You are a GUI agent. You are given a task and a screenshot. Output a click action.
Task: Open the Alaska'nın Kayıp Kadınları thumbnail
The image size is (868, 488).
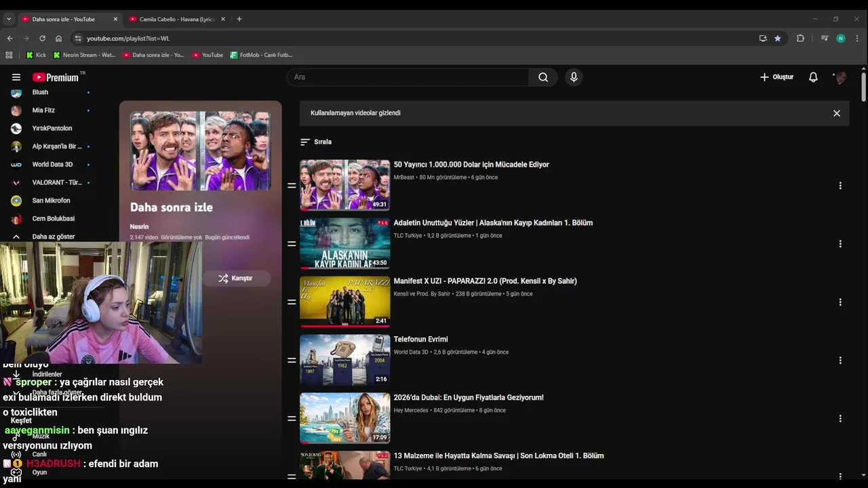click(x=344, y=243)
